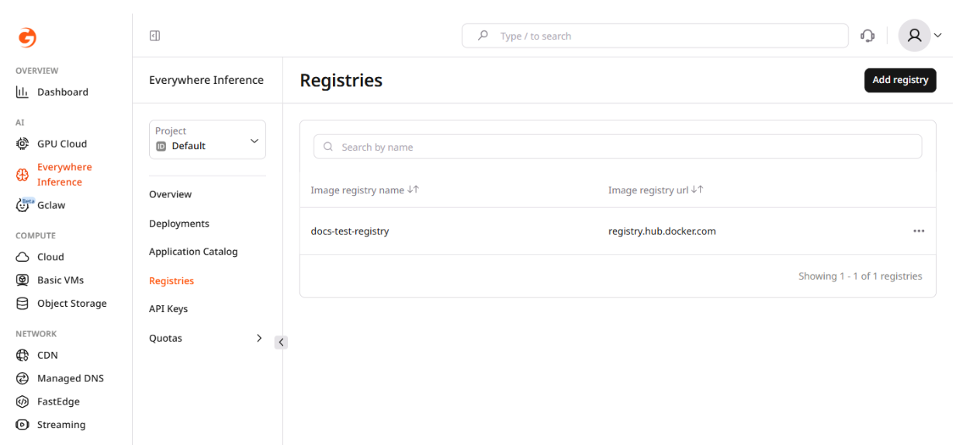The image size is (980, 445).
Task: Open the Project Default dropdown
Action: (207, 139)
